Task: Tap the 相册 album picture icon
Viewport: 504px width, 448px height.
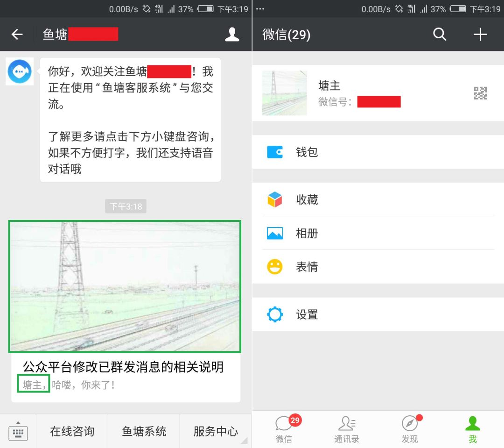Action: pyautogui.click(x=275, y=233)
